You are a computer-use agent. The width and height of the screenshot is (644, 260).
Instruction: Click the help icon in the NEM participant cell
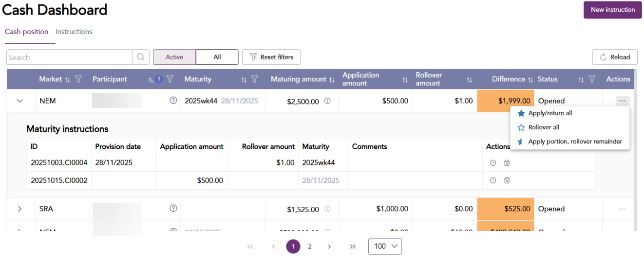173,101
